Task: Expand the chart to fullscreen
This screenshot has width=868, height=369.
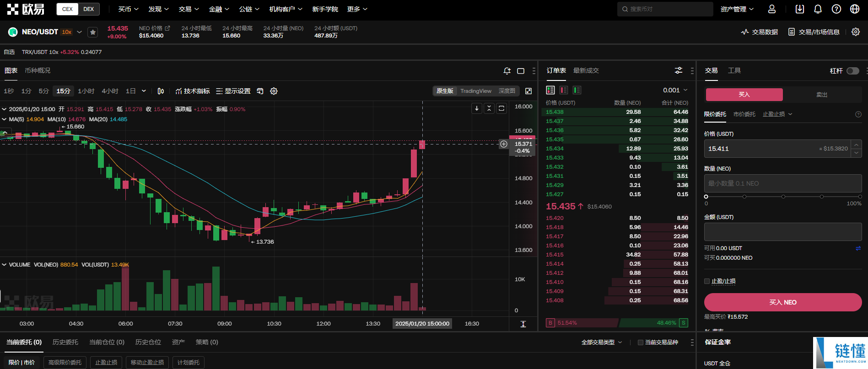Action: tap(528, 91)
